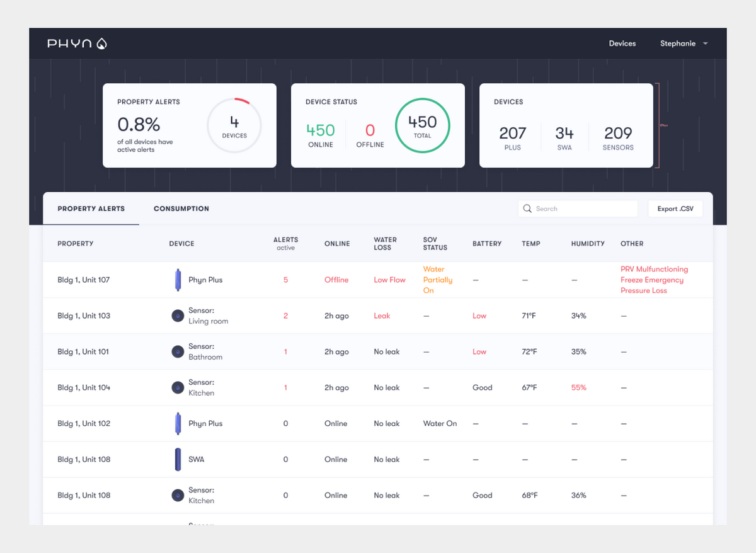
Task: Open the Bldg 1, Unit 107 property
Action: 83,280
